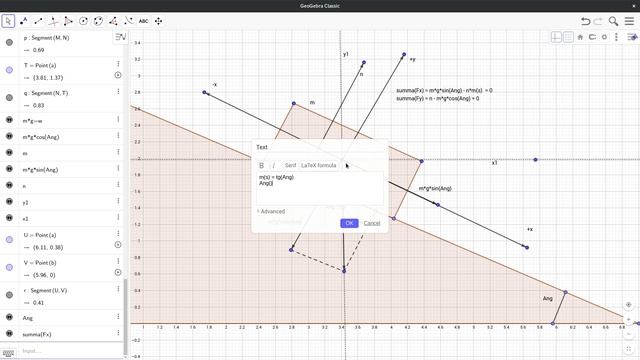
Task: Select the Line tool
Action: pyautogui.click(x=38, y=21)
